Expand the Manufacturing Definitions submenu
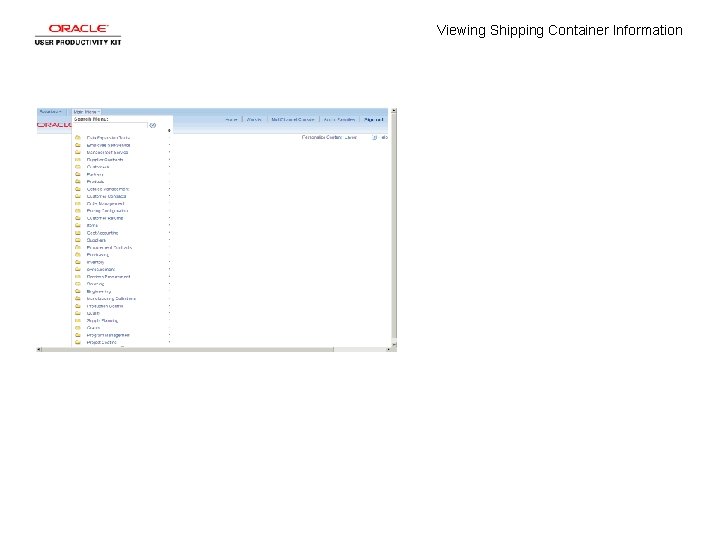The width and height of the screenshot is (720, 540). [111, 299]
